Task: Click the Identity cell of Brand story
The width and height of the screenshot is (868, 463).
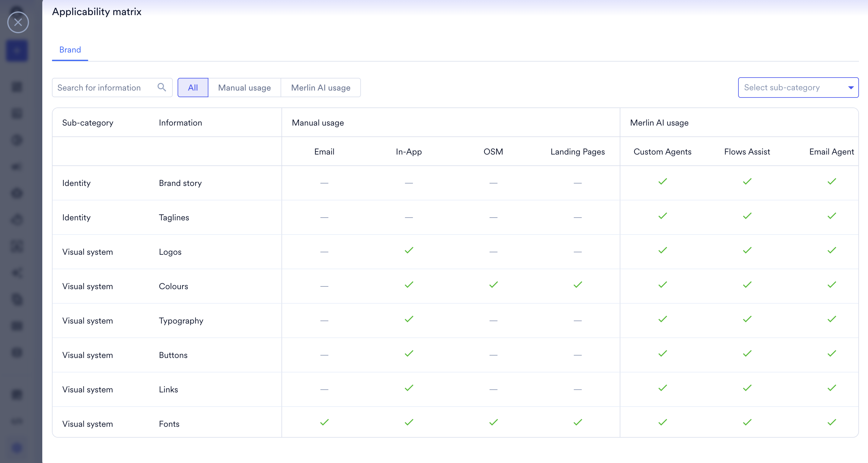Action: click(76, 183)
